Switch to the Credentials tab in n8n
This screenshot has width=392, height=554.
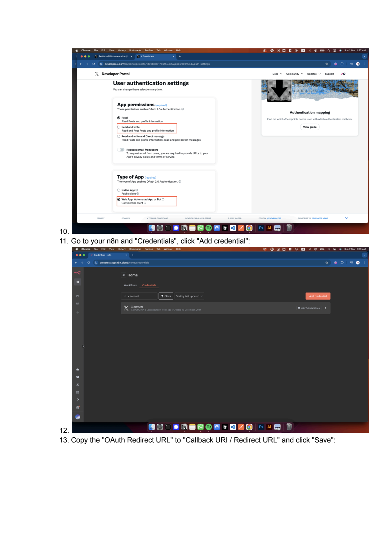point(149,285)
